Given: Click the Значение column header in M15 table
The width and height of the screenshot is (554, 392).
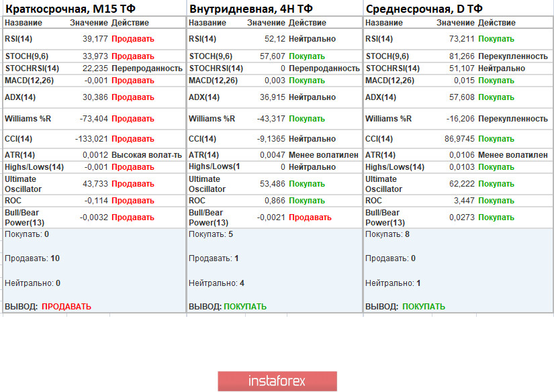Looking at the screenshot, I should pyautogui.click(x=89, y=23).
